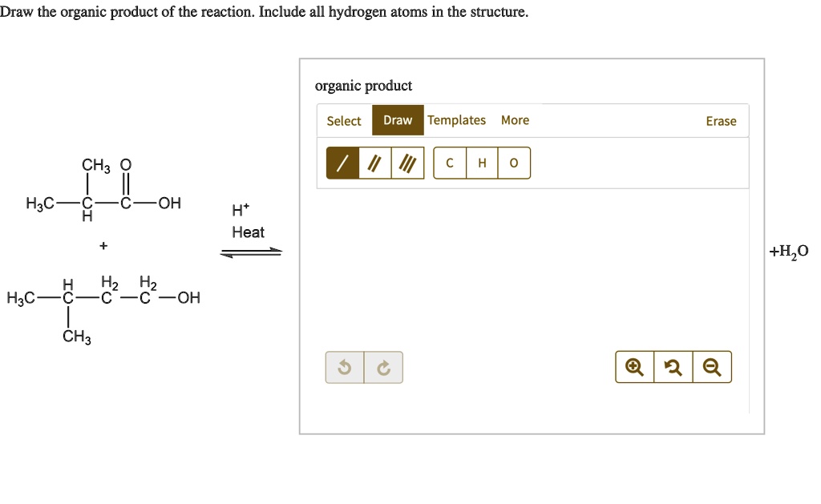Toggle the Hydrogen (H) atom tool
Viewport: 821px width, 504px height.
(x=481, y=163)
